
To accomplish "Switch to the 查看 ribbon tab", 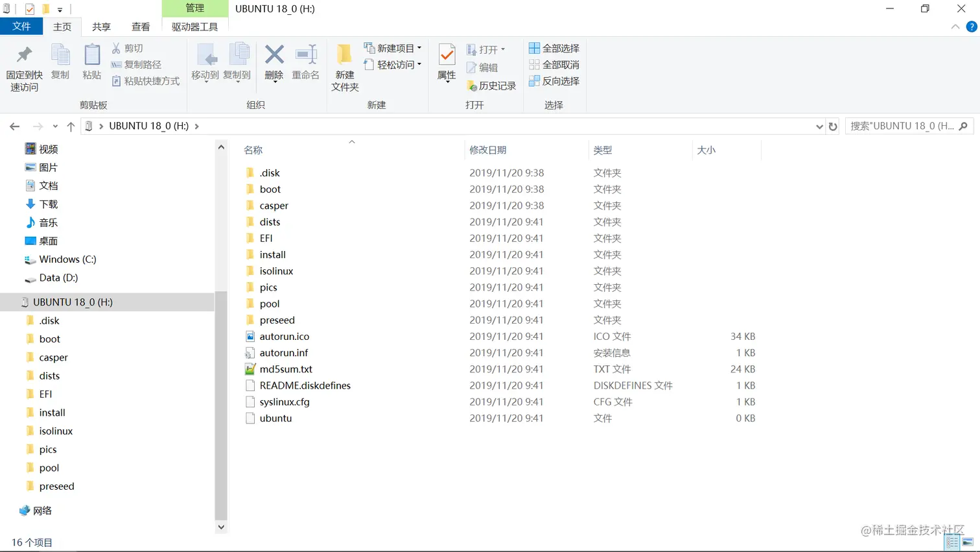I will (141, 27).
